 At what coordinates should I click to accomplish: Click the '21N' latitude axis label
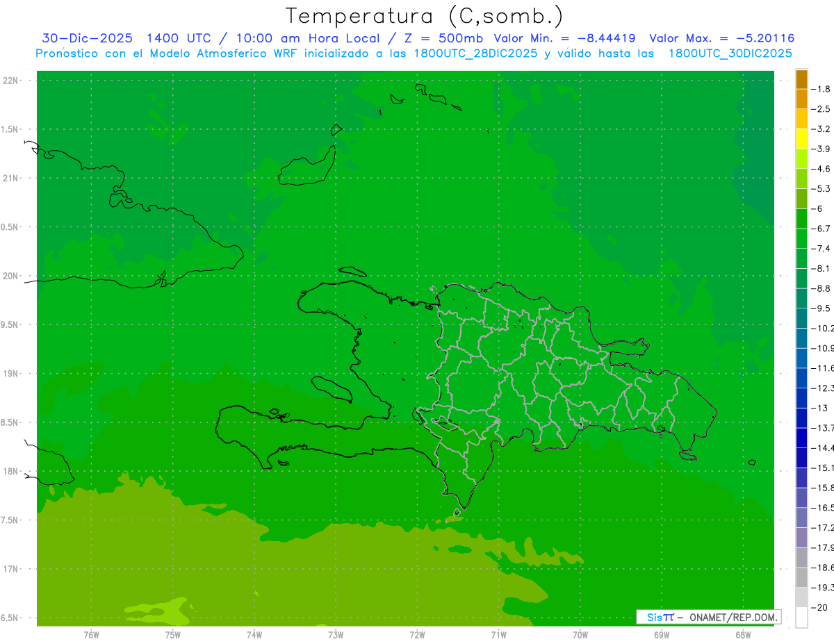click(11, 179)
